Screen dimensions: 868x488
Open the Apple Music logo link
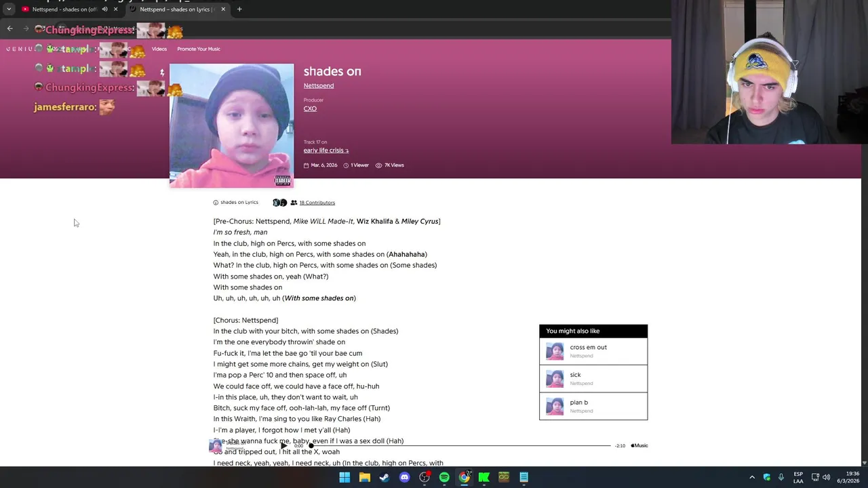coord(639,446)
